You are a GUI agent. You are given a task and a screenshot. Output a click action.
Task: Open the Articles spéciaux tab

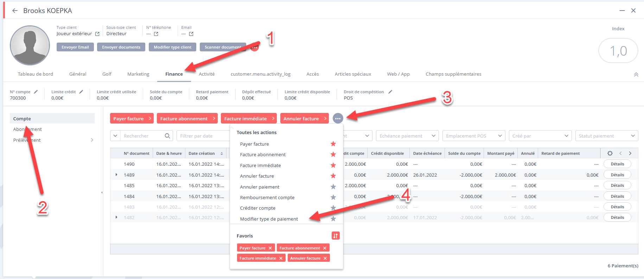point(353,74)
